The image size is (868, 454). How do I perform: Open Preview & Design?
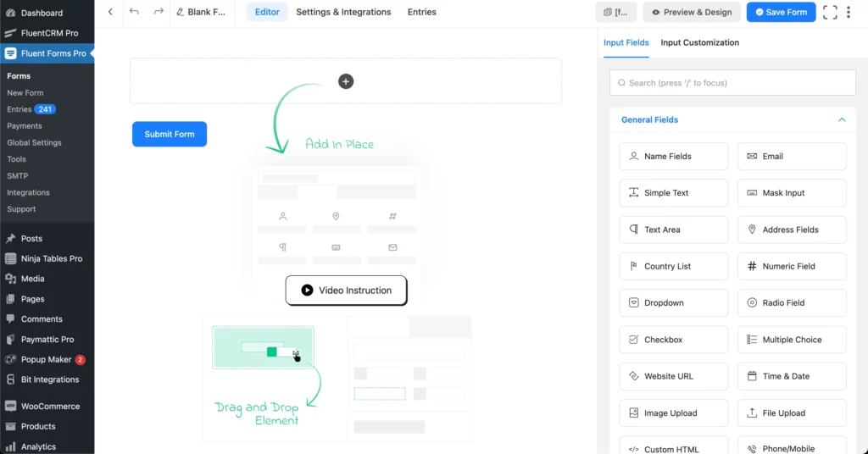pyautogui.click(x=692, y=12)
